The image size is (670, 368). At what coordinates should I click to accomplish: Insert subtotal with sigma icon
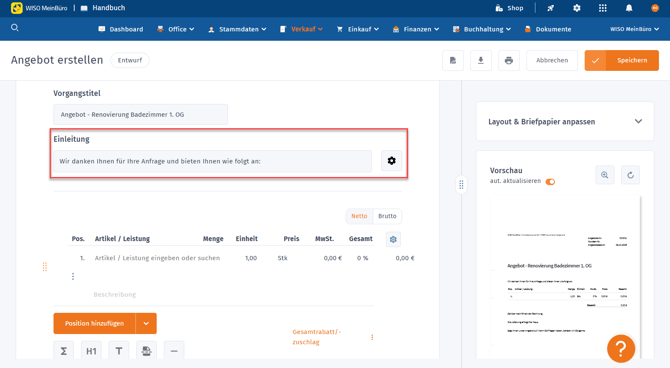click(64, 351)
